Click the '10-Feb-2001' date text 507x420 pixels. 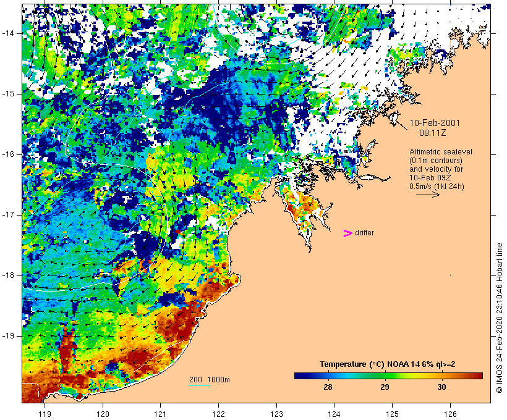point(435,123)
